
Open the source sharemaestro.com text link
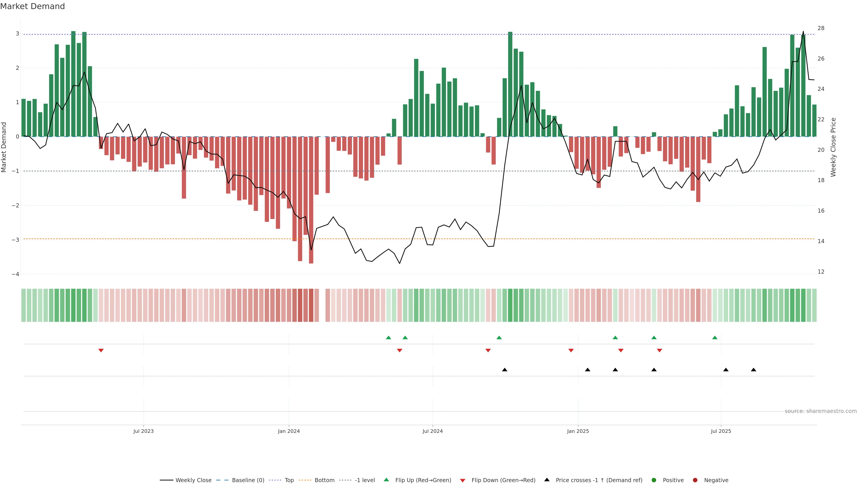click(x=821, y=411)
